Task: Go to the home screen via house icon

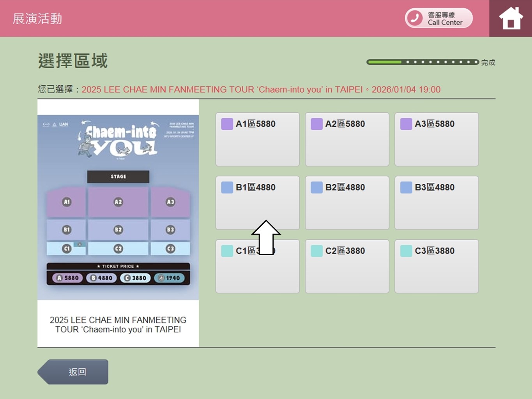Action: click(x=511, y=18)
